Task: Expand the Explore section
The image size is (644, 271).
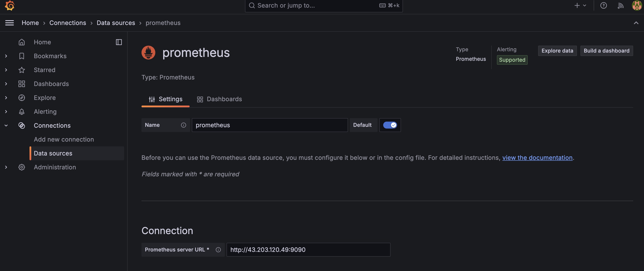Action: pyautogui.click(x=6, y=97)
